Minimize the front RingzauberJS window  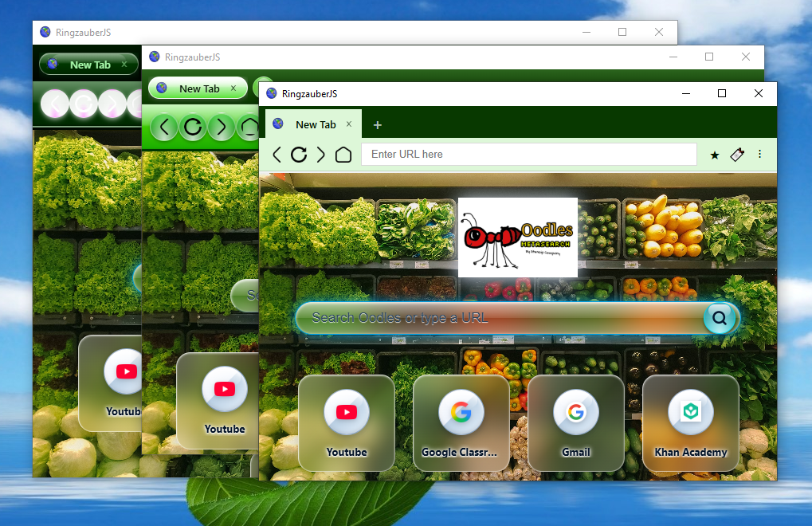pos(686,94)
